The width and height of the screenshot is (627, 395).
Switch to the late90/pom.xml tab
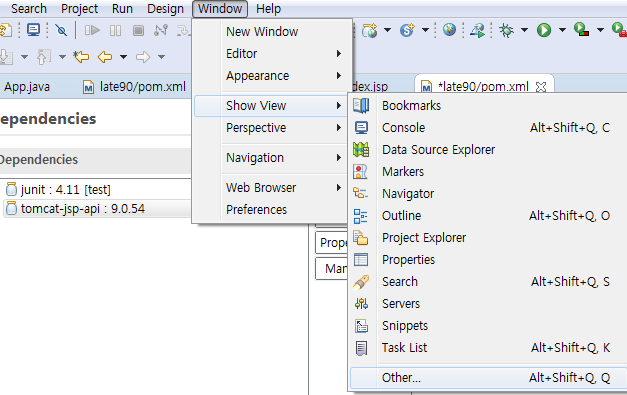[x=134, y=87]
